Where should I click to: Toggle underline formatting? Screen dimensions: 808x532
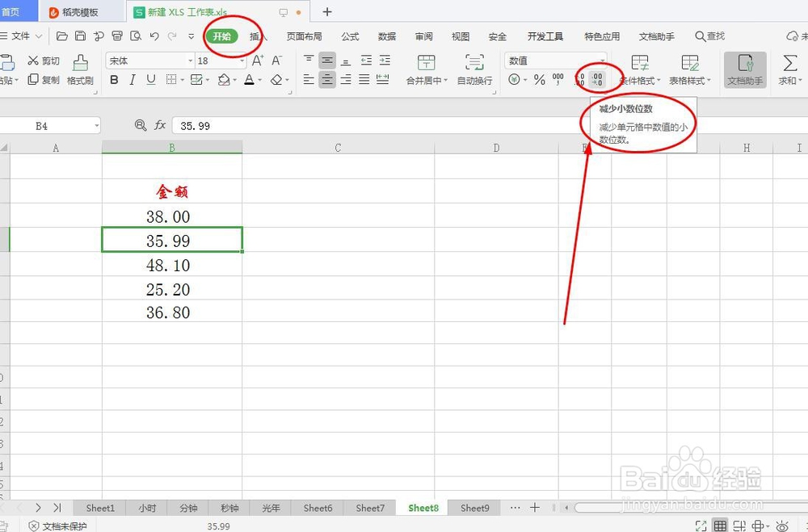pos(151,80)
